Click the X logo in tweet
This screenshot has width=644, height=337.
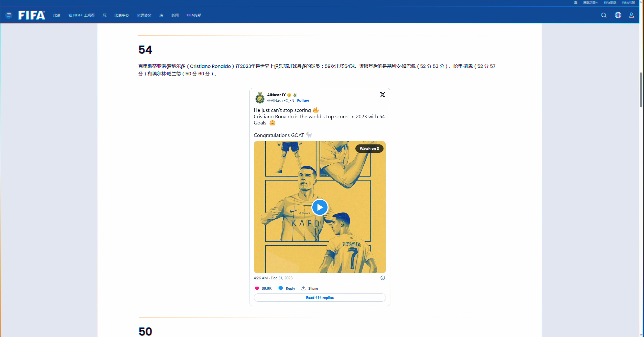pos(383,95)
